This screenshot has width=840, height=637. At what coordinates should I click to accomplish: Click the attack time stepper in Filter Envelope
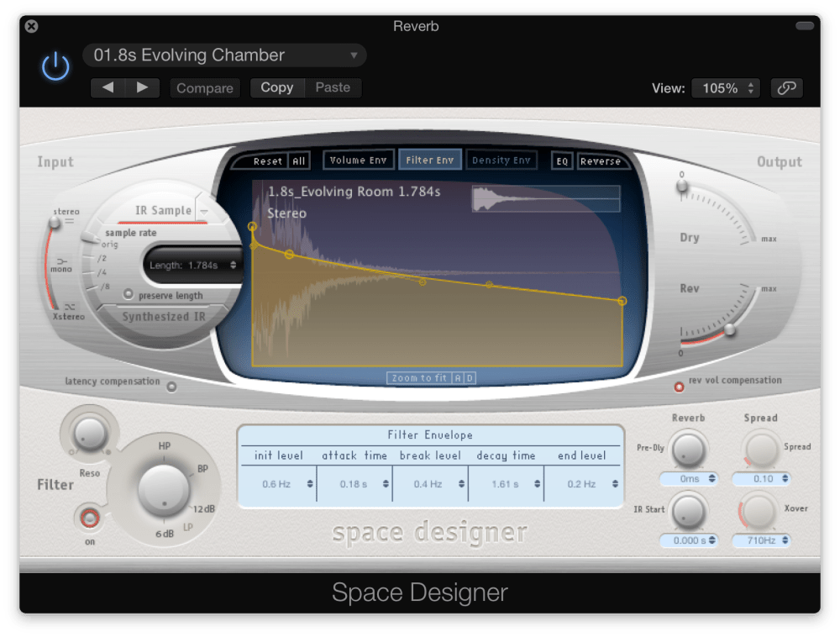click(385, 484)
